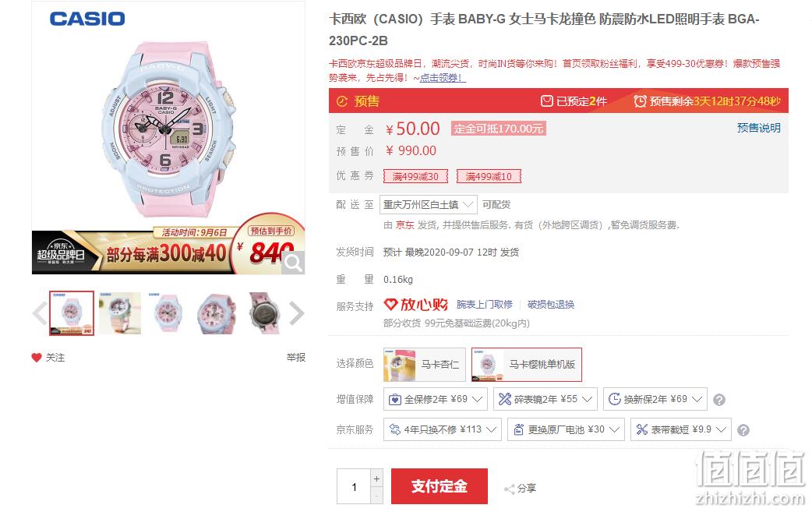Select the second watch thumbnail image
812x512 pixels.
(x=120, y=313)
